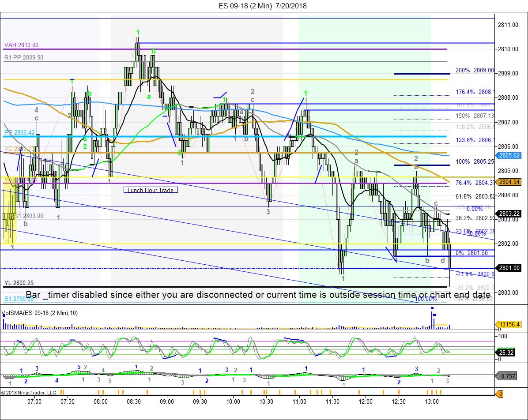528x420 pixels.
Task: Click the 26.32 oscillator value marker
Action: 505,352
